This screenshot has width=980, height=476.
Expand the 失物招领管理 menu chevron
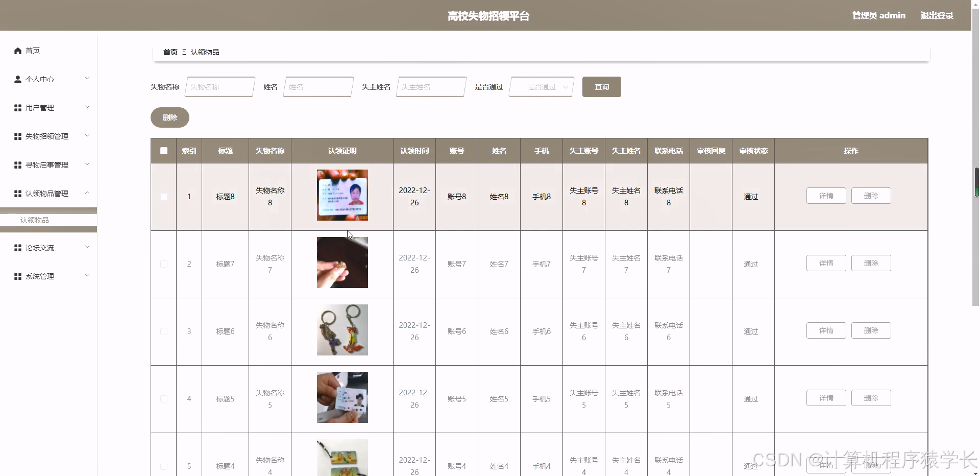pos(87,136)
